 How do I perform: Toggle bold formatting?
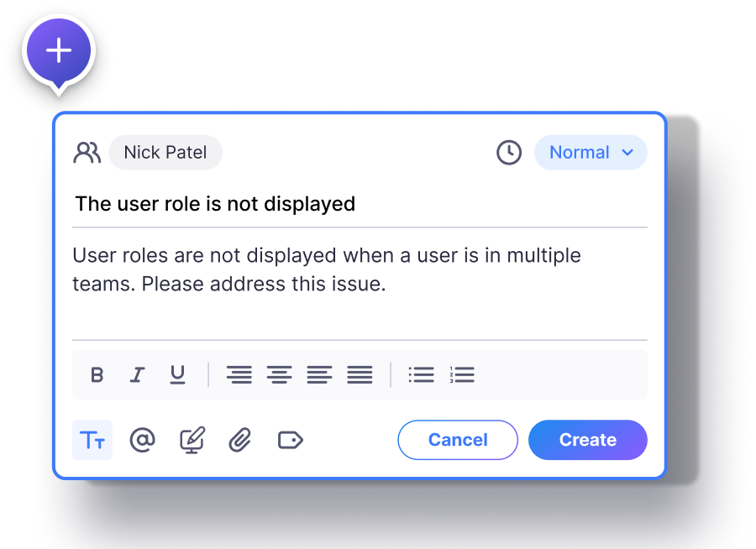click(97, 374)
